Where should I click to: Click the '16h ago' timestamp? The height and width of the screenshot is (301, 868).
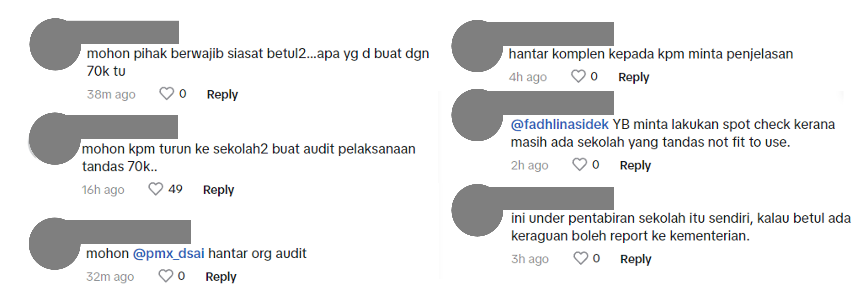coord(103,190)
